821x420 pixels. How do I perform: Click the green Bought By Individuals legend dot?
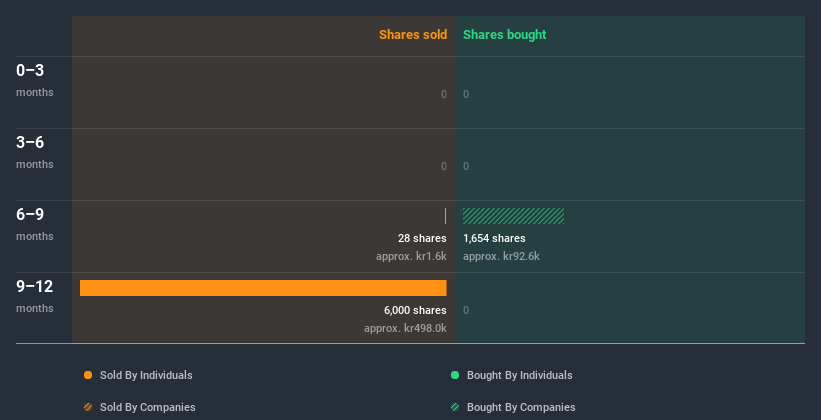[x=455, y=375]
